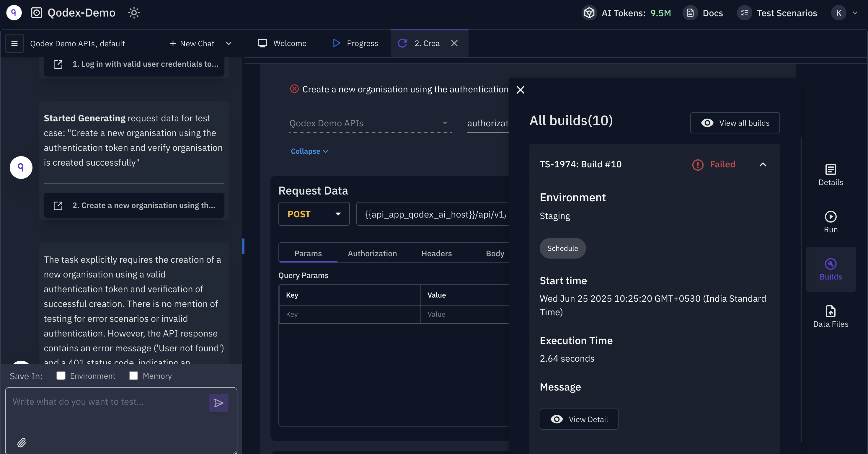
Task: Expand the user account dropdown chevron
Action: [x=855, y=13]
